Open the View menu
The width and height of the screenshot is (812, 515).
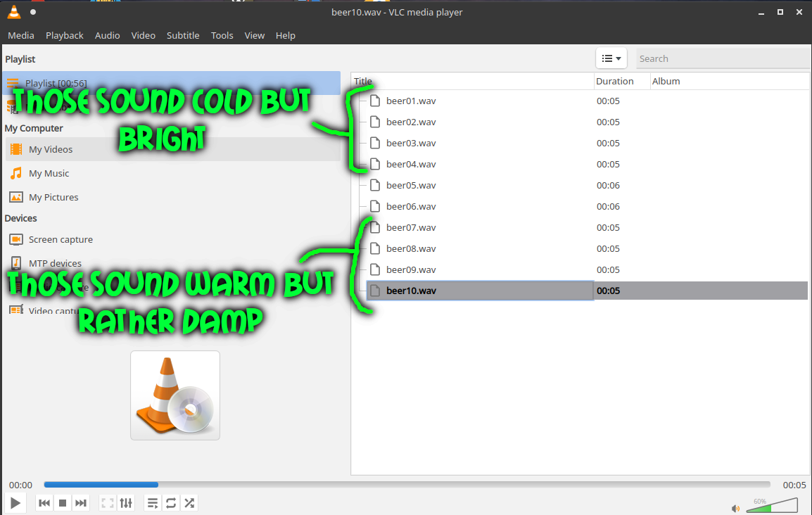click(x=254, y=35)
